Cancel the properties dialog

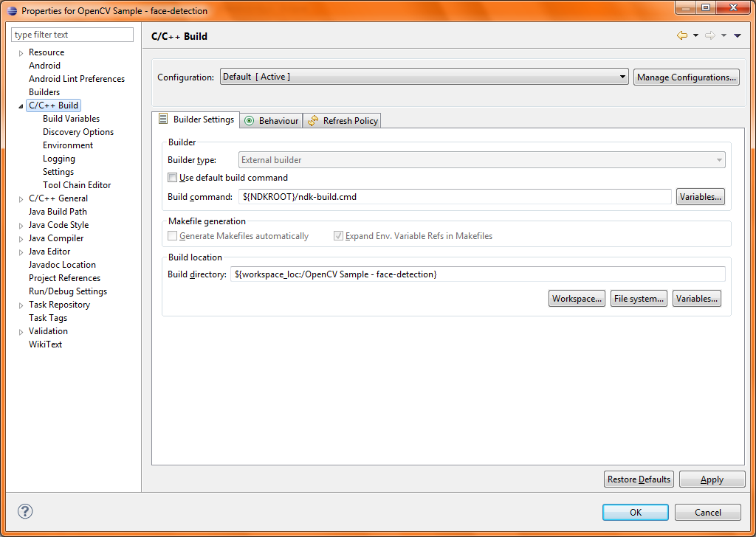(x=708, y=512)
